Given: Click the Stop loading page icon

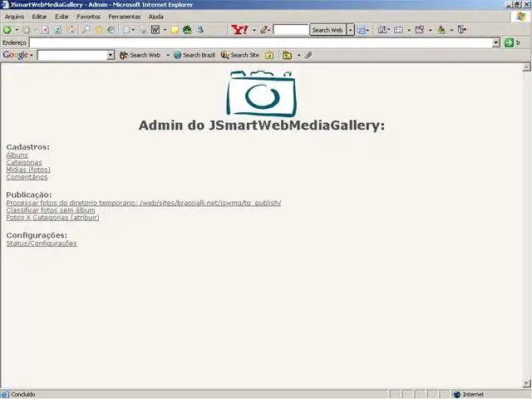Looking at the screenshot, I should click(45, 30).
